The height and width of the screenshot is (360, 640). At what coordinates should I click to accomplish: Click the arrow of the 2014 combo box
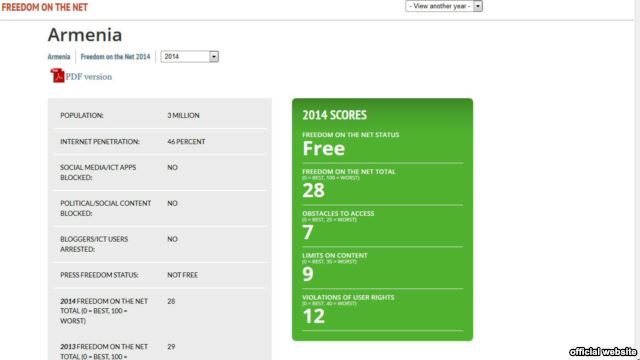214,56
